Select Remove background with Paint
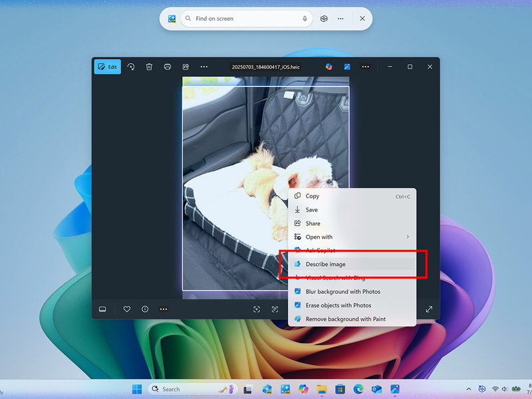This screenshot has height=399, width=532. pyautogui.click(x=352, y=319)
